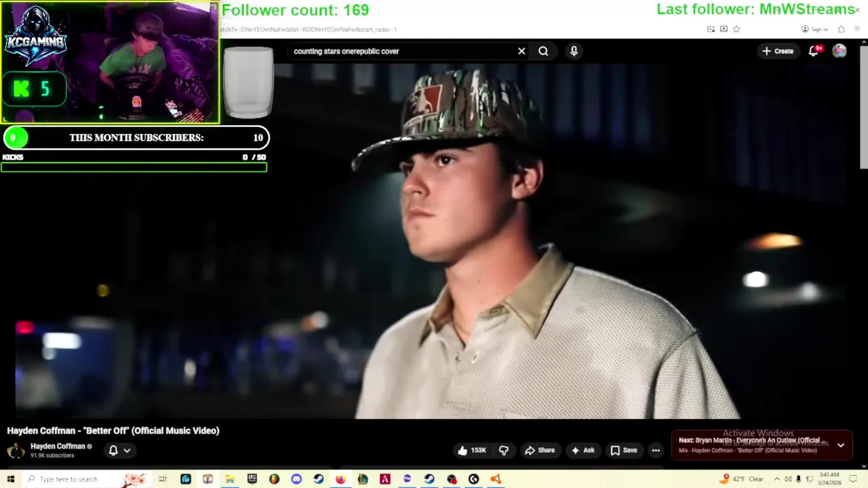Open the clock showing 3:43 AM

pos(830,479)
